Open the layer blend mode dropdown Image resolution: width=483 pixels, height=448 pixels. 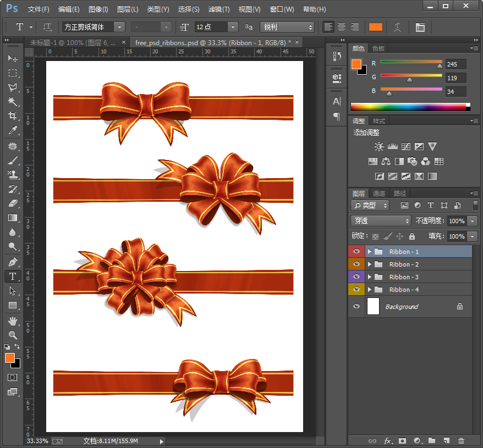click(381, 220)
